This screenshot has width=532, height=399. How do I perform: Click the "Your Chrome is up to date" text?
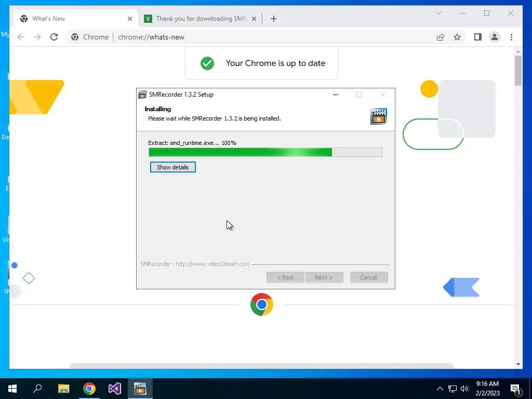point(275,63)
